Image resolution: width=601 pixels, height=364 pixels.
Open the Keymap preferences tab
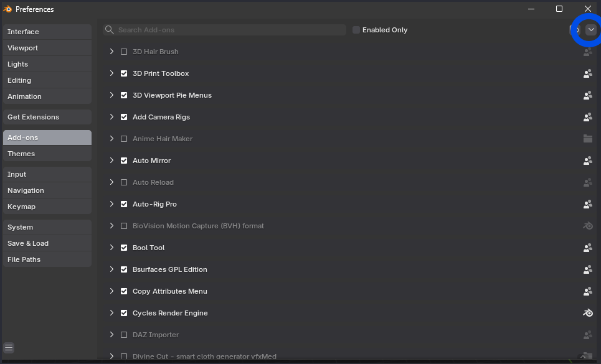coord(47,207)
